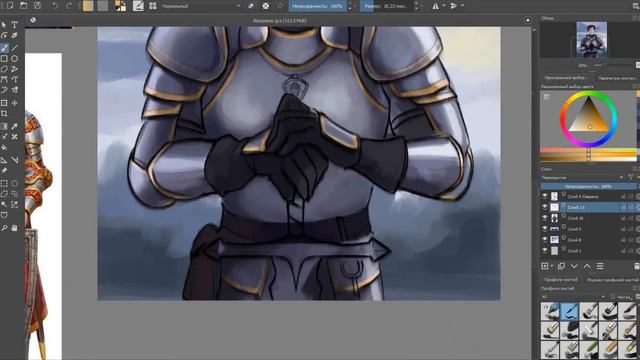Toggle visibility of top layer Слой 4
Viewport: 640px width, 360px height.
[544, 196]
